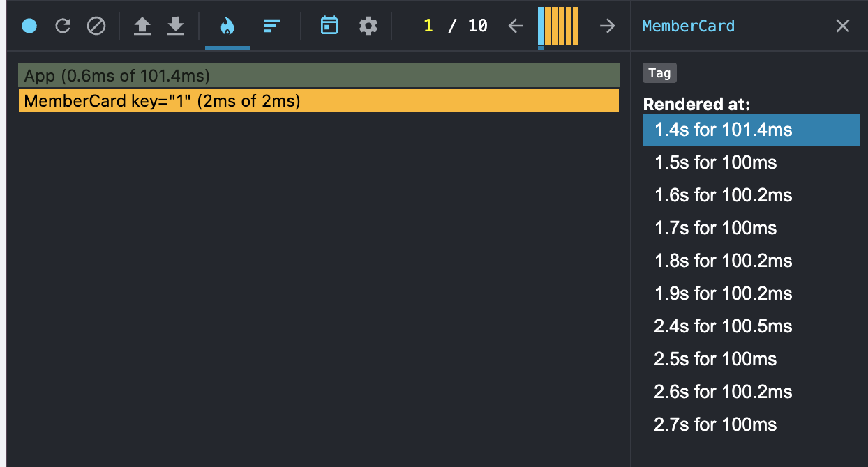Close the MemberCard details panel

843,26
